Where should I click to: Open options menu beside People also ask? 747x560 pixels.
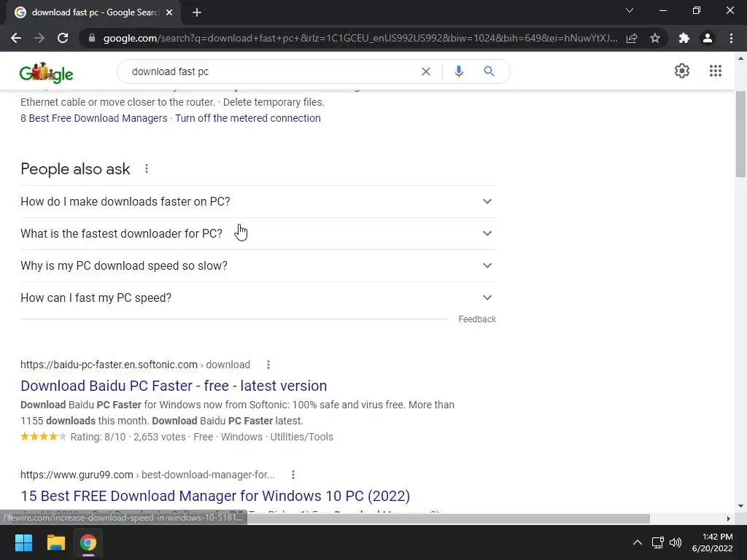pyautogui.click(x=147, y=168)
